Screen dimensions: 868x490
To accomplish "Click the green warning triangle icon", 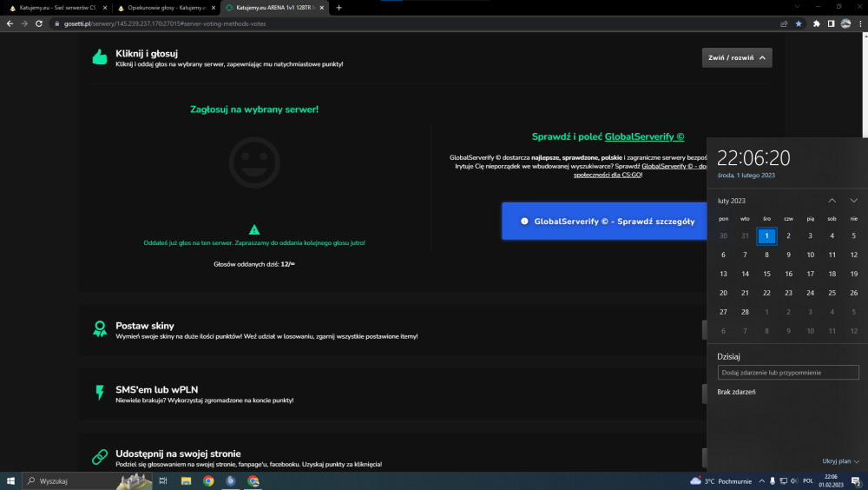I will pyautogui.click(x=254, y=229).
